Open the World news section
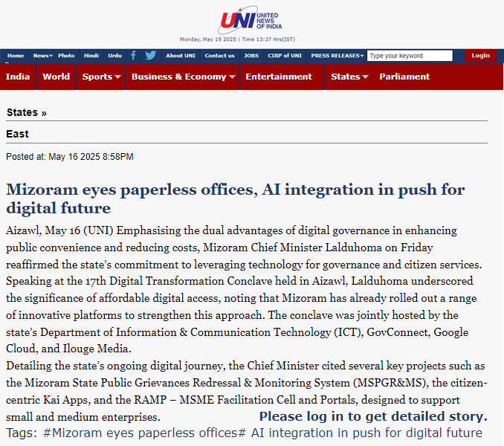 (x=56, y=77)
